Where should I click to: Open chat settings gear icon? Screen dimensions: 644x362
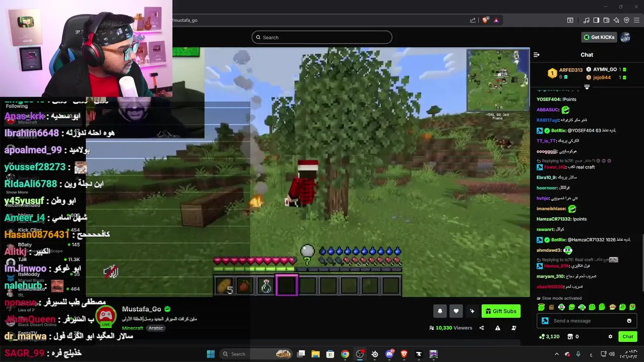coord(610,336)
